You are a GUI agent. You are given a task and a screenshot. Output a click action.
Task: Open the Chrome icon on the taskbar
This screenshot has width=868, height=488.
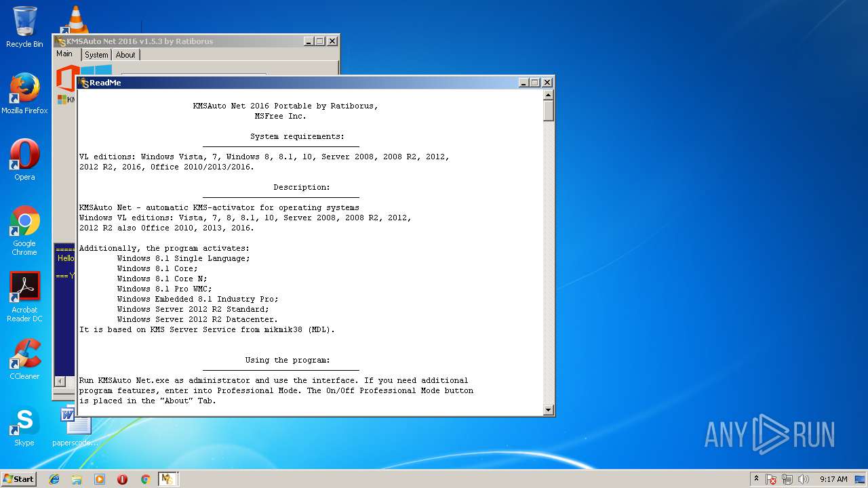tap(145, 479)
